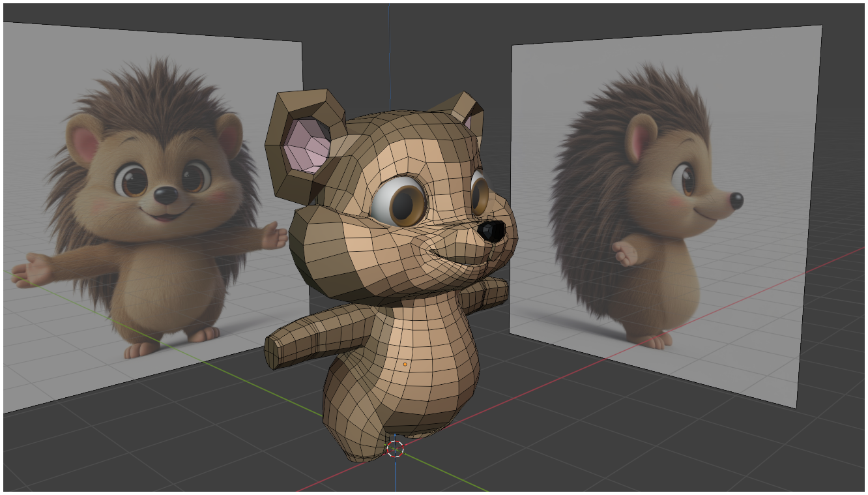Select the front-view hedgehog reference image

tap(155, 217)
